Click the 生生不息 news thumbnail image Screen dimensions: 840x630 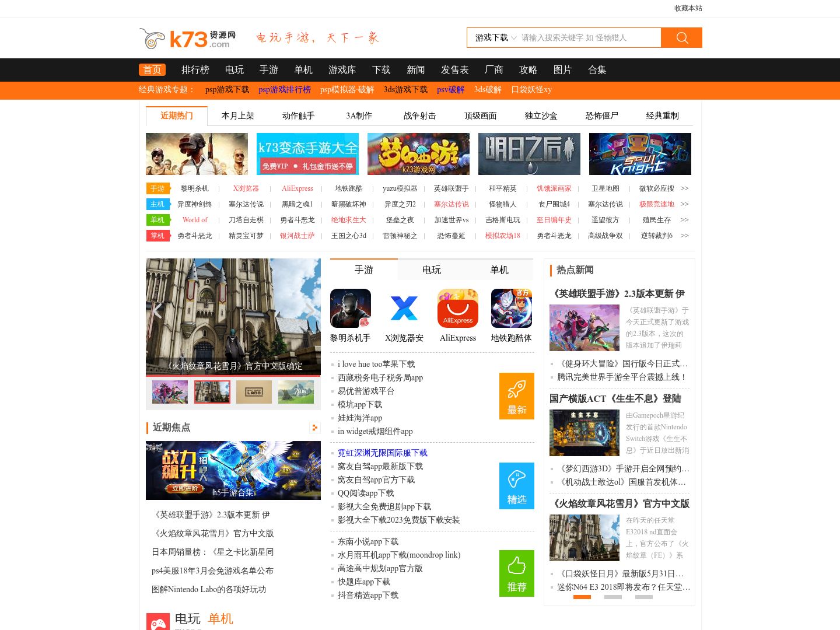click(x=584, y=433)
